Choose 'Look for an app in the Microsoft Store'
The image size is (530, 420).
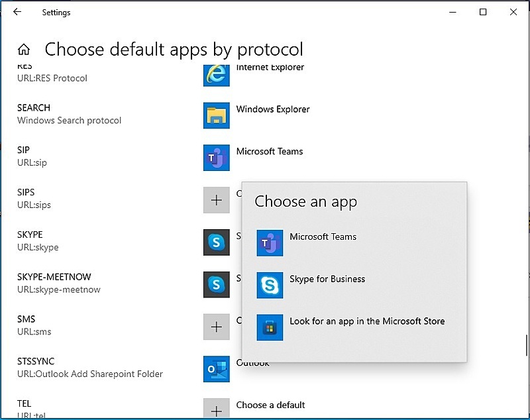[x=368, y=321]
